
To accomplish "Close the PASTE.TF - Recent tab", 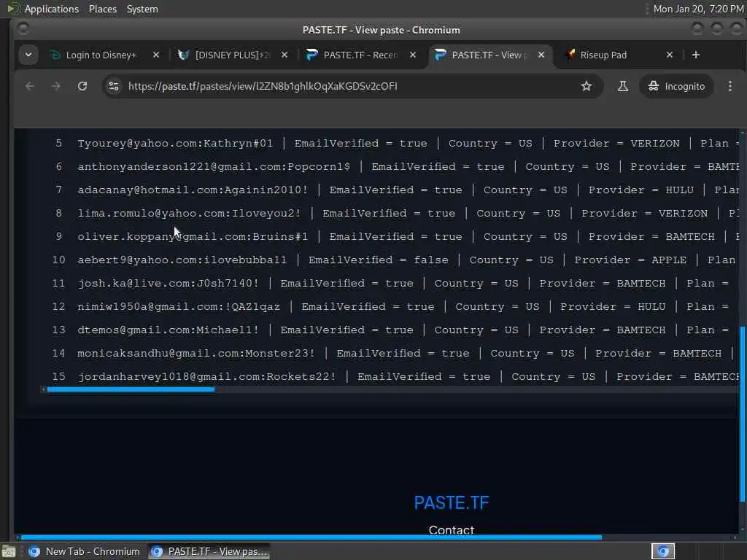I will pyautogui.click(x=413, y=55).
